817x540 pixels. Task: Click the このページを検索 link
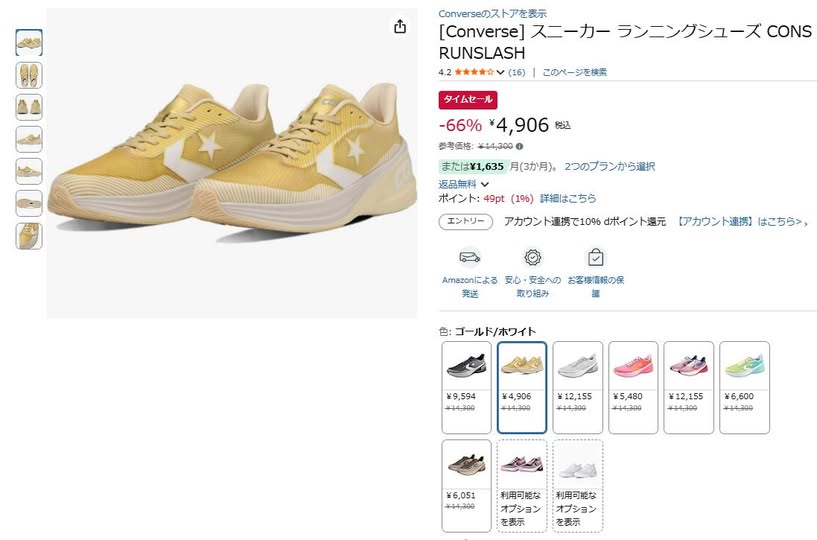(x=574, y=72)
